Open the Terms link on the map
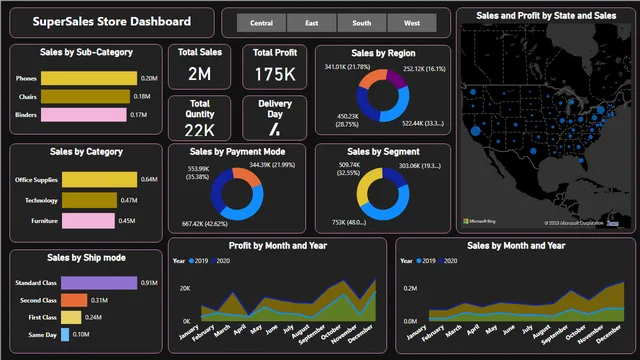Screen dimensions: 640x360 pyautogui.click(x=612, y=223)
